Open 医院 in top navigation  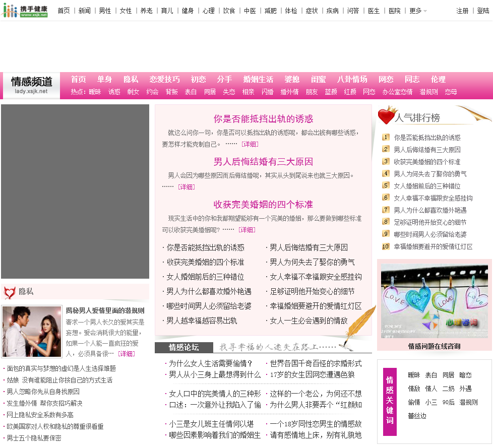(x=395, y=11)
